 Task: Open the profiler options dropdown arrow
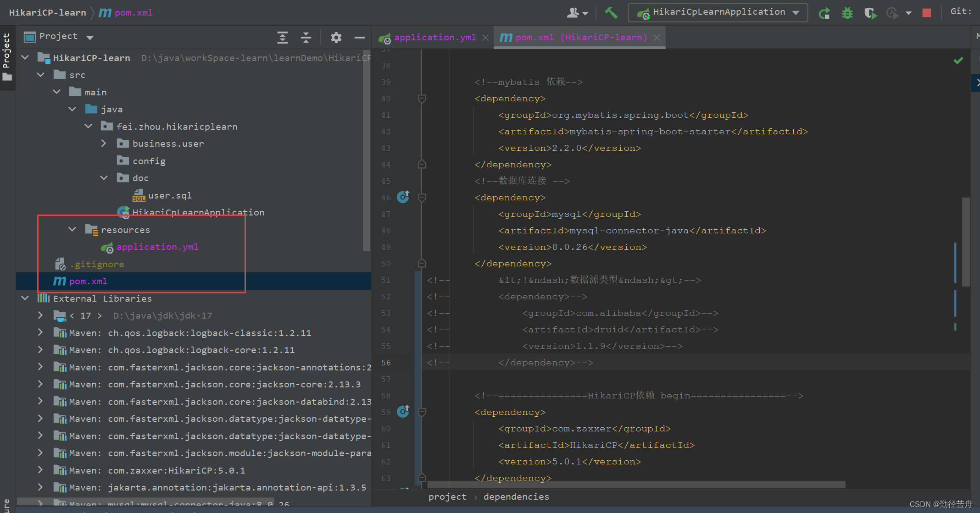(909, 12)
